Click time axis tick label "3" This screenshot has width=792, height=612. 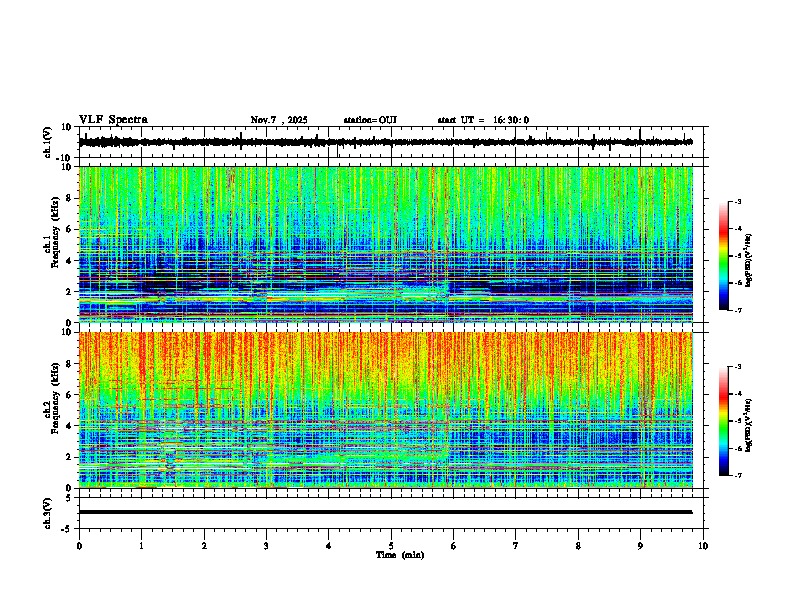(266, 546)
